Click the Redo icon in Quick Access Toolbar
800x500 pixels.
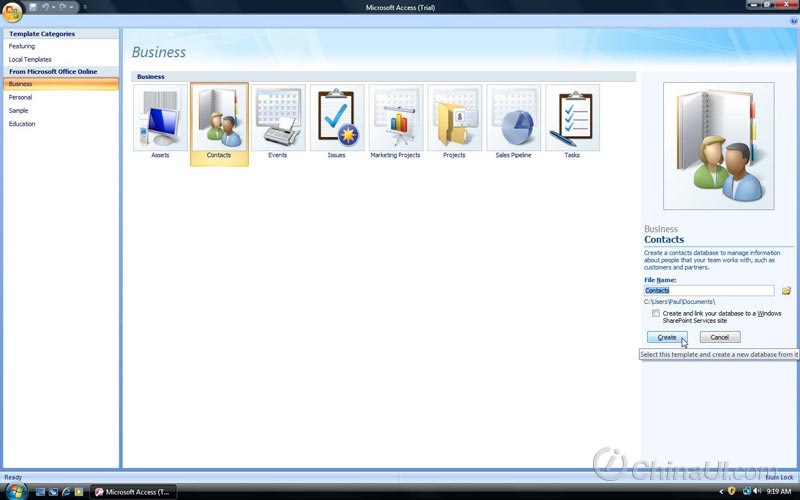pos(62,7)
